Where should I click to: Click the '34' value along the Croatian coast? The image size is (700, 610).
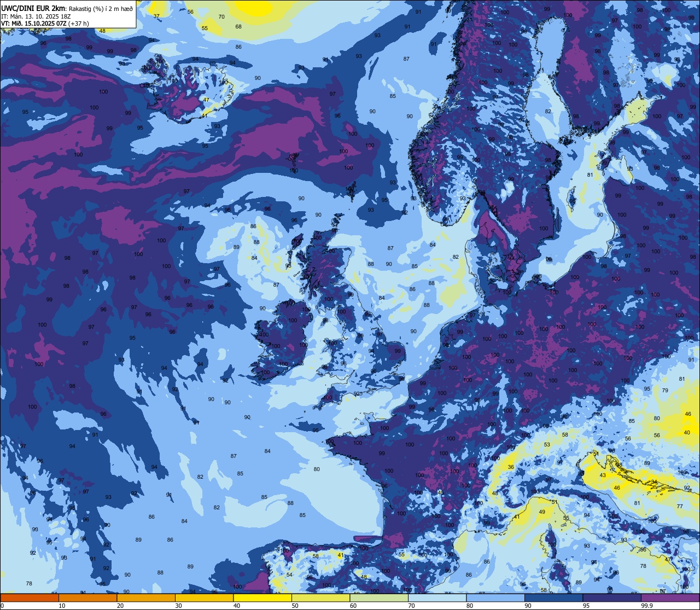(654, 482)
